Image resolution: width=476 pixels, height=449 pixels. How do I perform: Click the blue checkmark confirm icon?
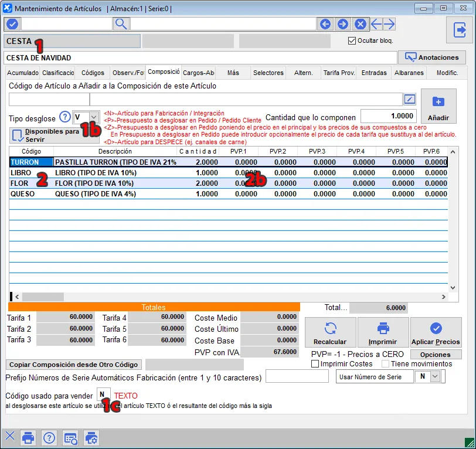pyautogui.click(x=12, y=24)
